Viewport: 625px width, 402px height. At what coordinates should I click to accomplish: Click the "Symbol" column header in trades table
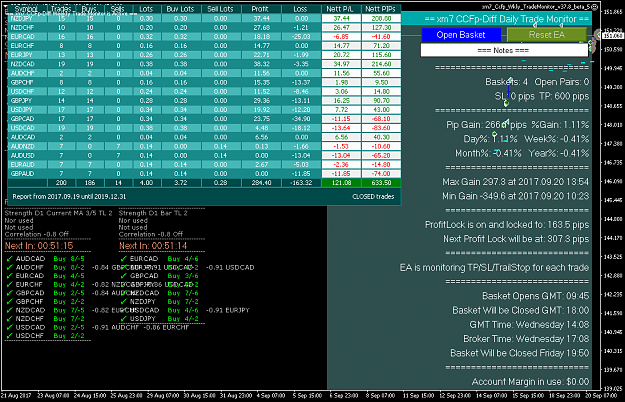pyautogui.click(x=27, y=9)
